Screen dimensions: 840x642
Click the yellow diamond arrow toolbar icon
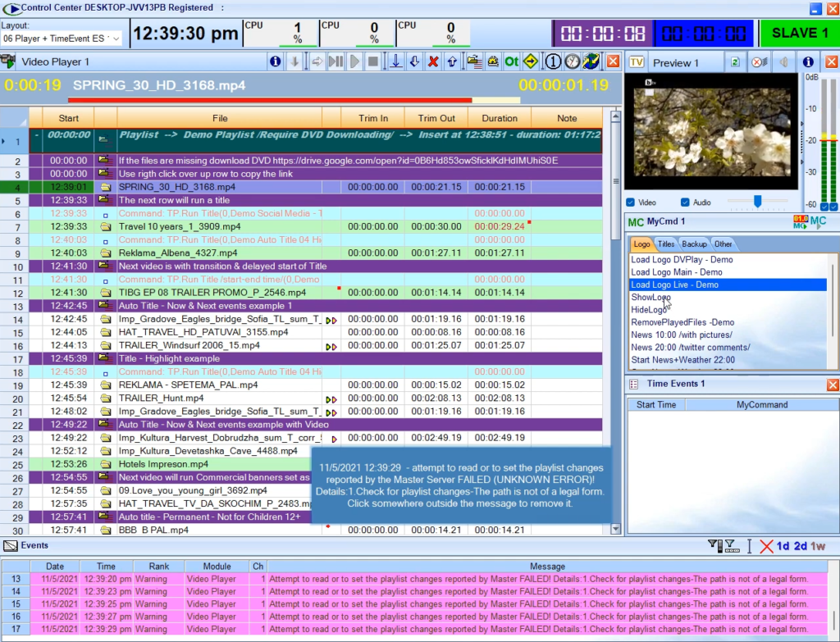[x=531, y=61]
